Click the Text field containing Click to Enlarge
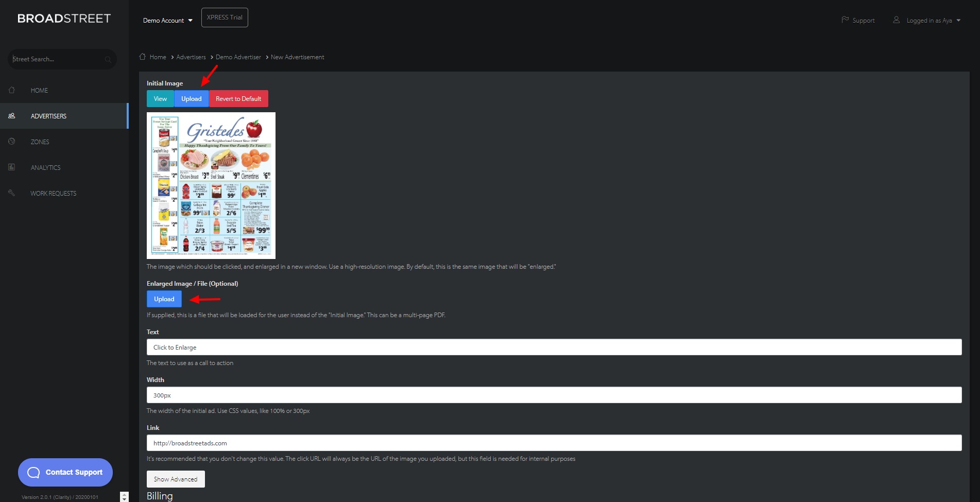 tap(554, 347)
